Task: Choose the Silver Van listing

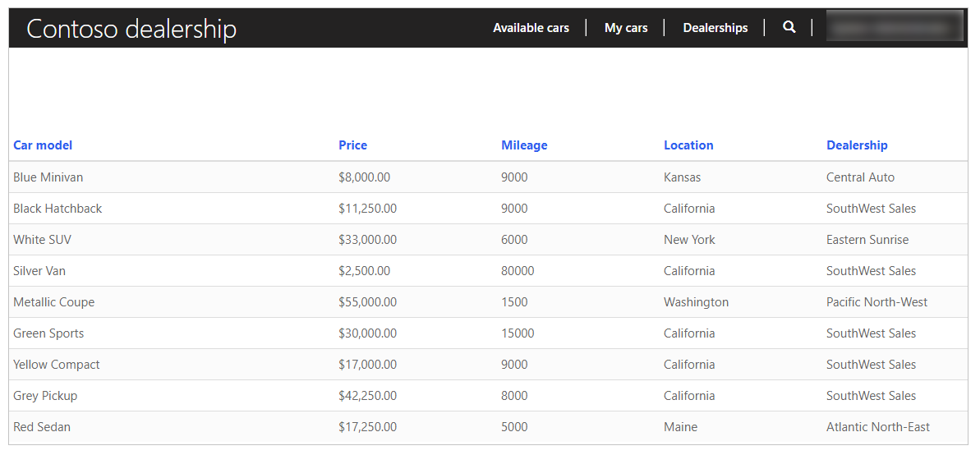Action: 488,271
